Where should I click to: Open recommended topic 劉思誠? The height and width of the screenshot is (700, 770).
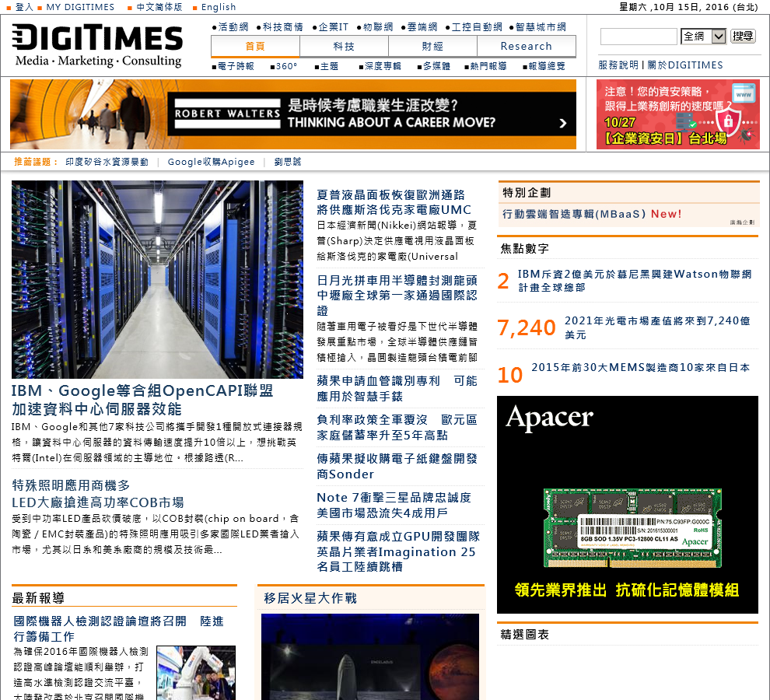(288, 162)
